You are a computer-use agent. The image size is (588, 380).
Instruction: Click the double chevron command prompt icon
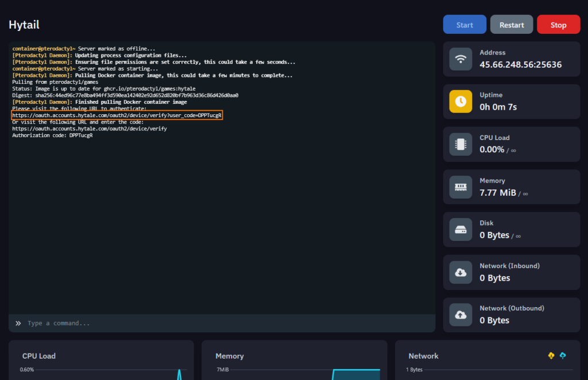[x=18, y=323]
